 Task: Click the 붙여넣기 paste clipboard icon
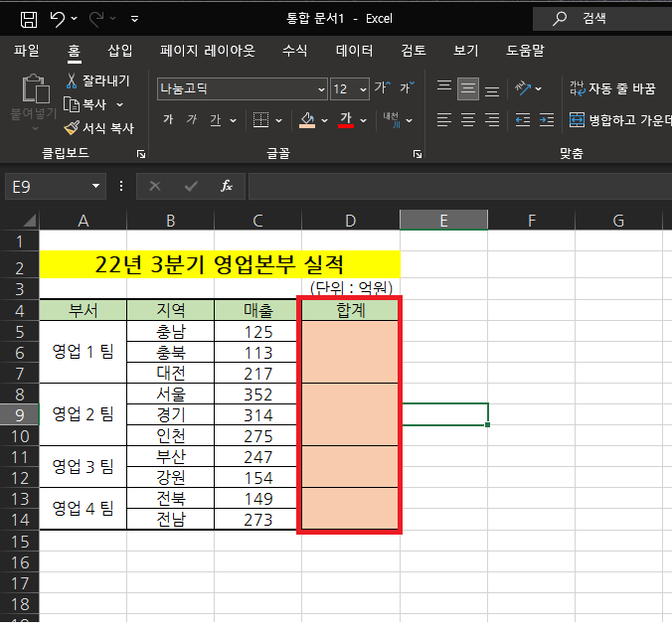click(x=36, y=89)
